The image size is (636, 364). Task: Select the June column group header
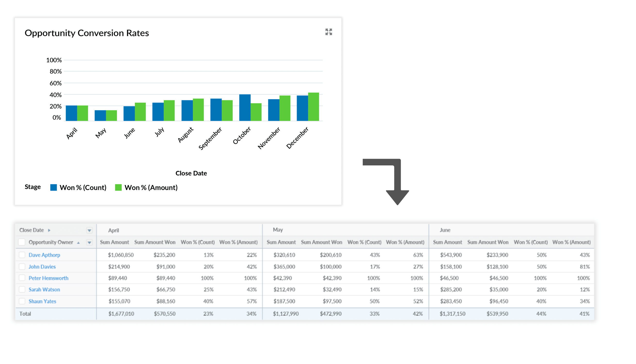pyautogui.click(x=445, y=230)
